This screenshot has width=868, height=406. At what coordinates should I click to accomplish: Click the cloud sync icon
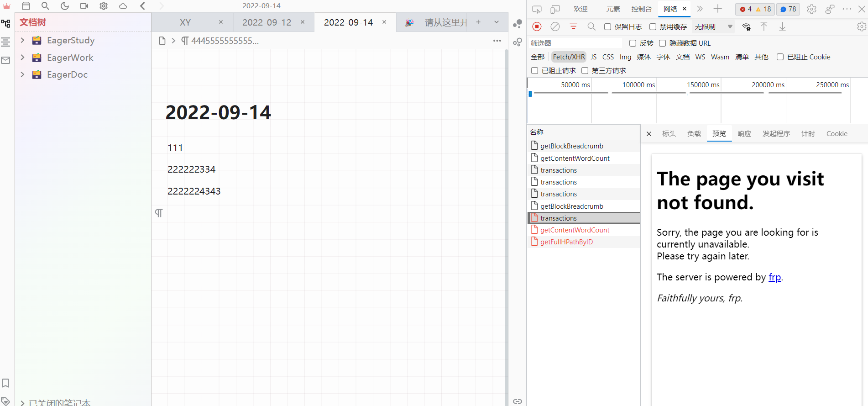(123, 6)
